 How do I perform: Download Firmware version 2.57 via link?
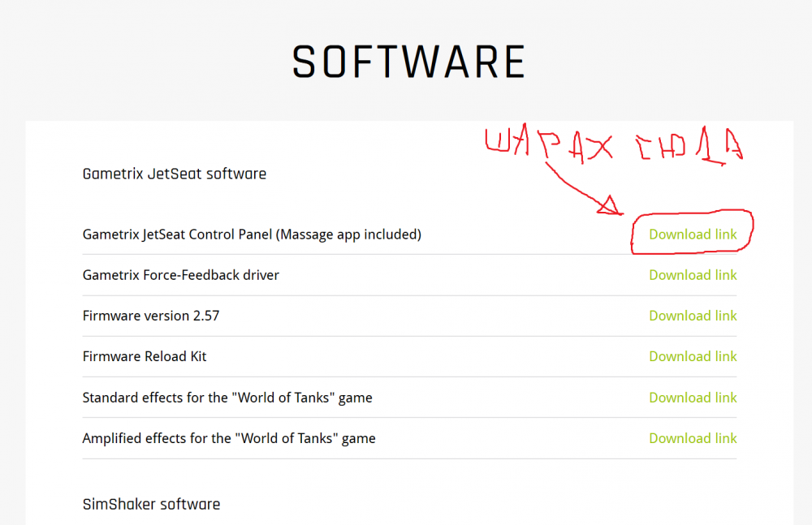(x=693, y=316)
